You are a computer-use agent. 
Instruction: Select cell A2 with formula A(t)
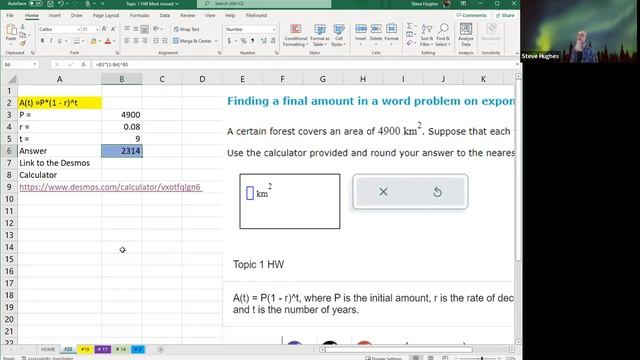pos(60,103)
